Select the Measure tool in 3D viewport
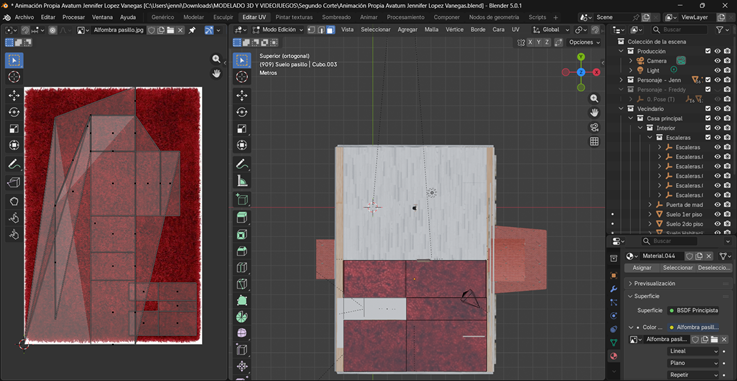Viewport: 737px width, 381px height. tap(242, 180)
